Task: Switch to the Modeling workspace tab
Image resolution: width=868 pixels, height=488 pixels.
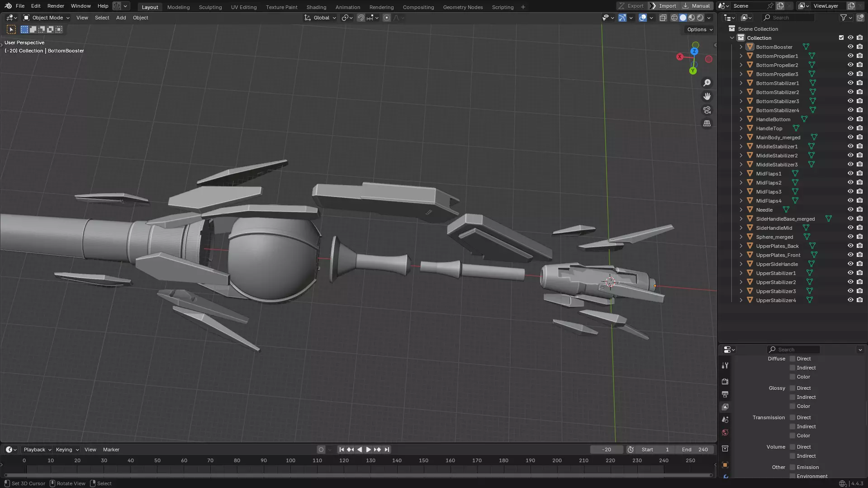Action: pyautogui.click(x=178, y=7)
